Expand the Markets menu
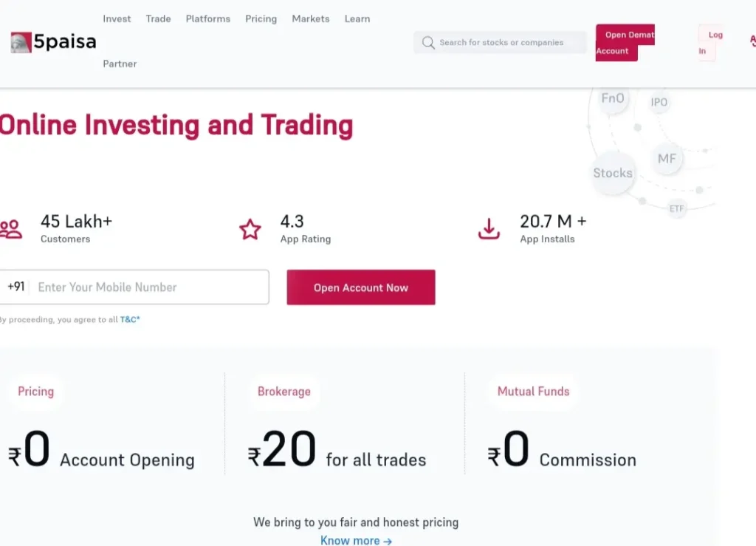756x546 pixels. coord(311,18)
